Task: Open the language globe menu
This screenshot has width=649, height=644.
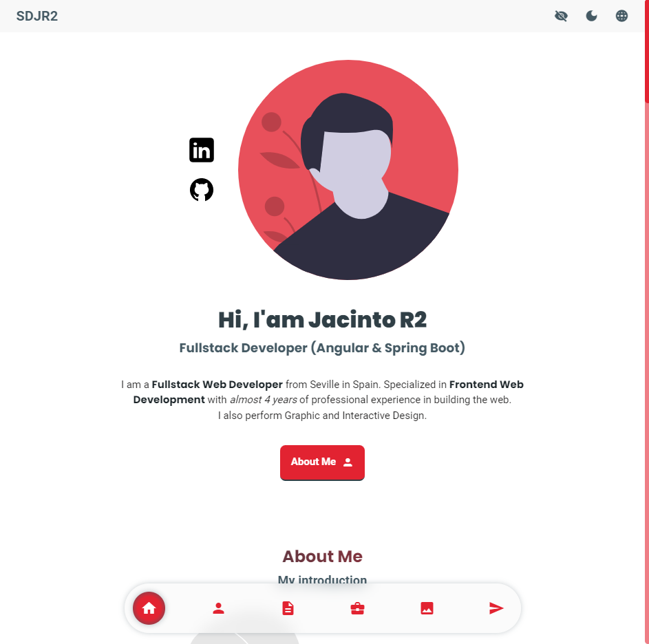Action: (621, 16)
